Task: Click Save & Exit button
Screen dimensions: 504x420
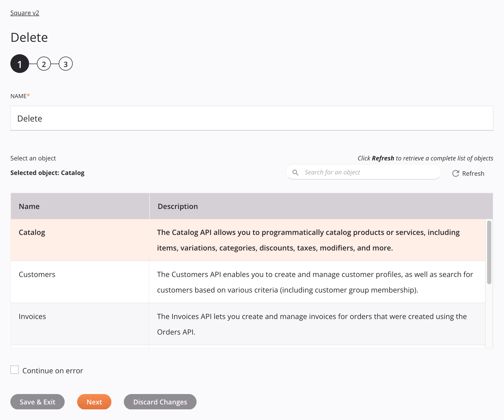Action: [x=37, y=402]
